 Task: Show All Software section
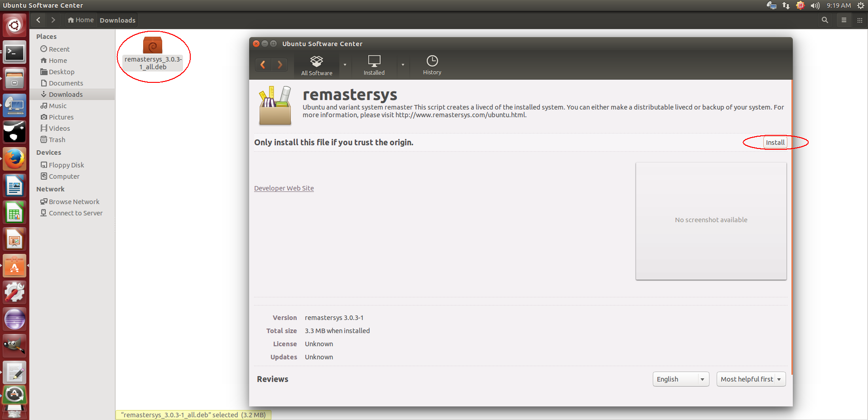point(317,66)
